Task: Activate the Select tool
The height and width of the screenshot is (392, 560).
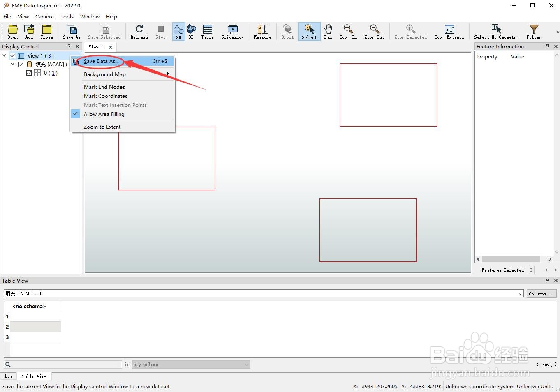Action: click(x=309, y=32)
